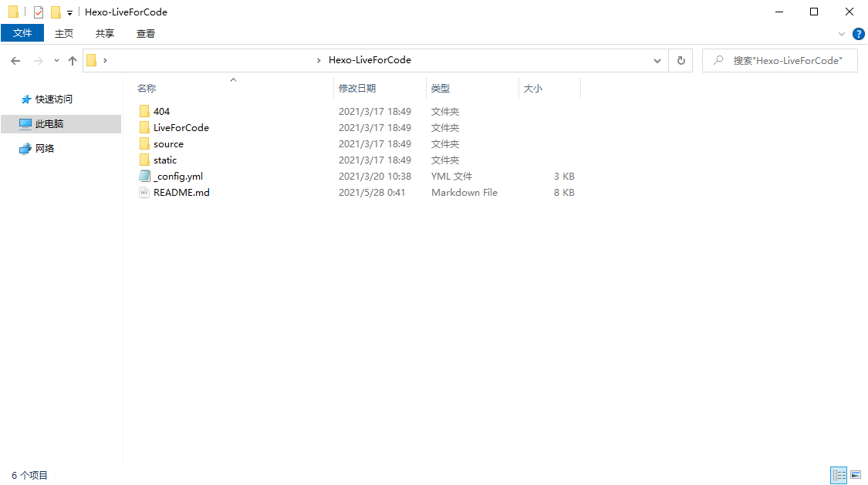
Task: Select the LiveForCode folder name
Action: (x=181, y=128)
